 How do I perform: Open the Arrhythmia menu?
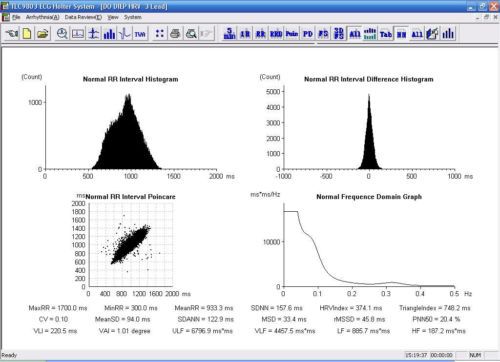click(43, 17)
